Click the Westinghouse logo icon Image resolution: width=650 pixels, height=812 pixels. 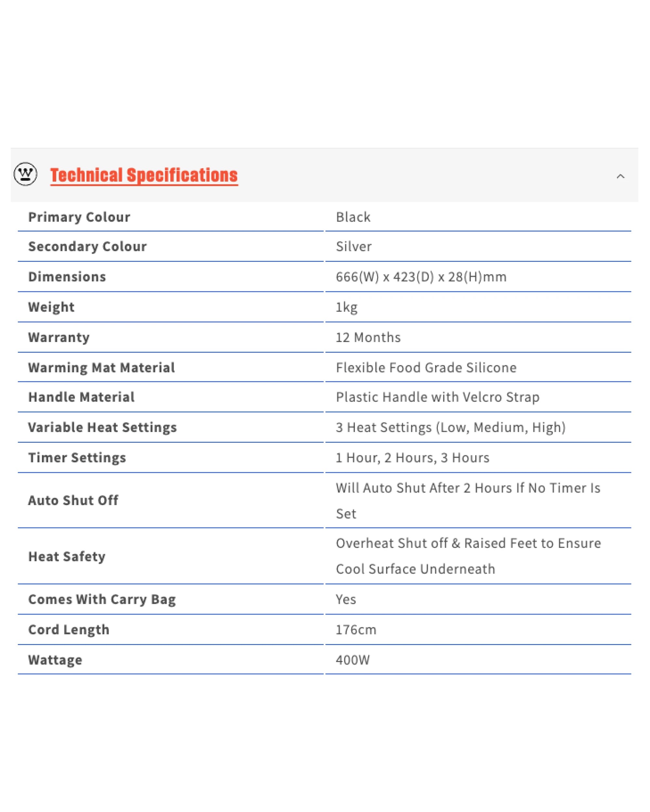25,174
